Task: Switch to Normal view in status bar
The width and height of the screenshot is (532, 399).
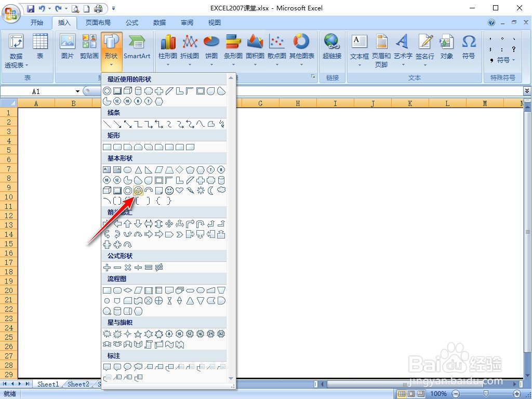Action: (402, 394)
